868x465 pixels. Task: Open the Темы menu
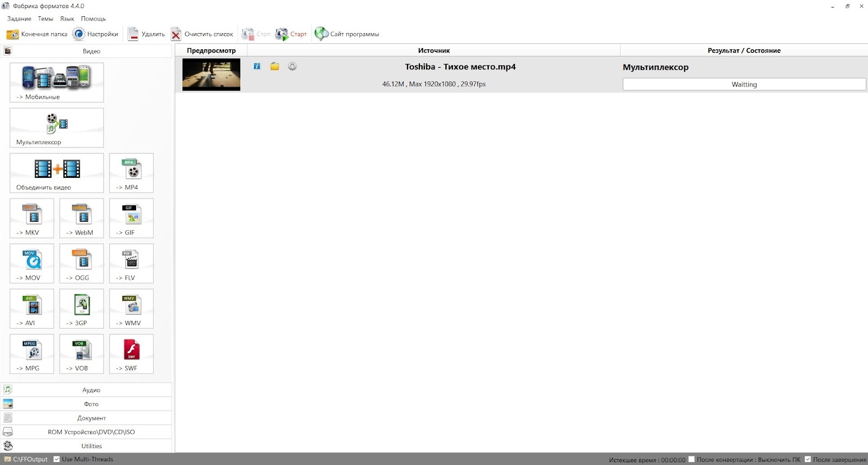(x=46, y=18)
